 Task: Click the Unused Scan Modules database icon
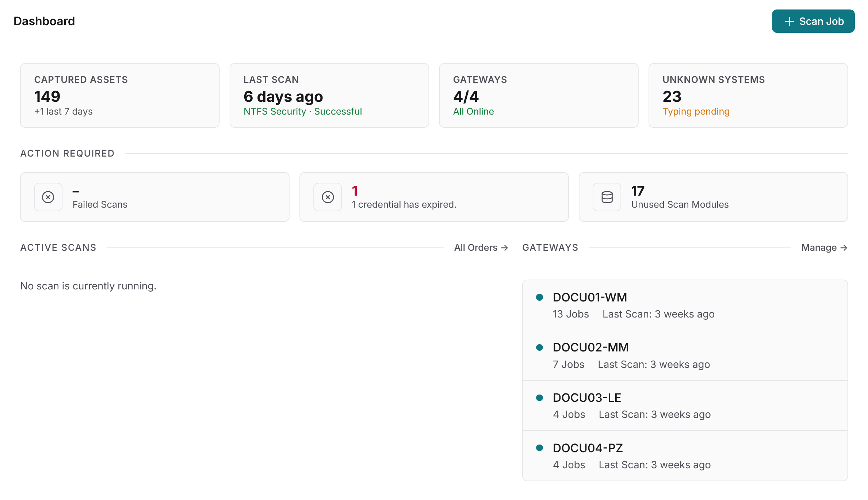click(607, 197)
